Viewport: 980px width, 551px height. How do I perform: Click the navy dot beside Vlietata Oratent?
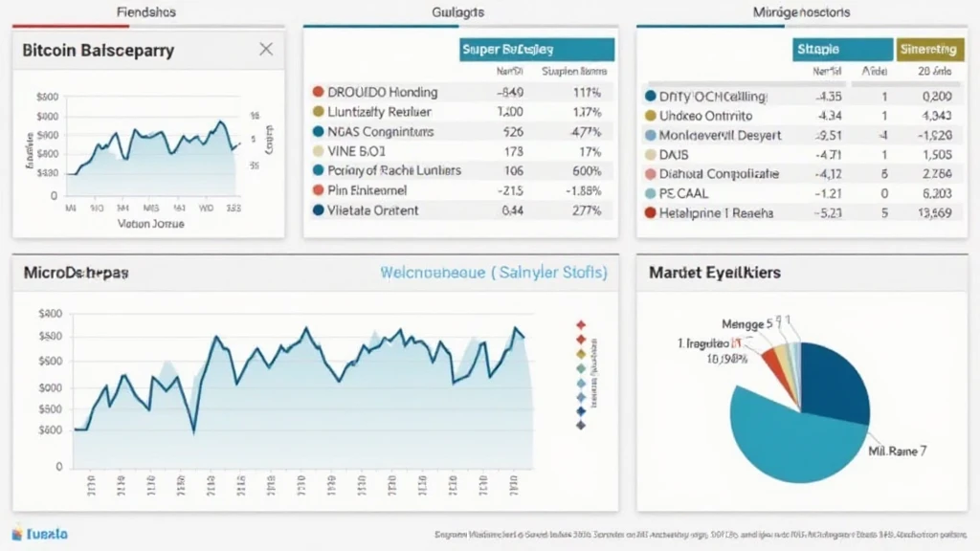[318, 210]
